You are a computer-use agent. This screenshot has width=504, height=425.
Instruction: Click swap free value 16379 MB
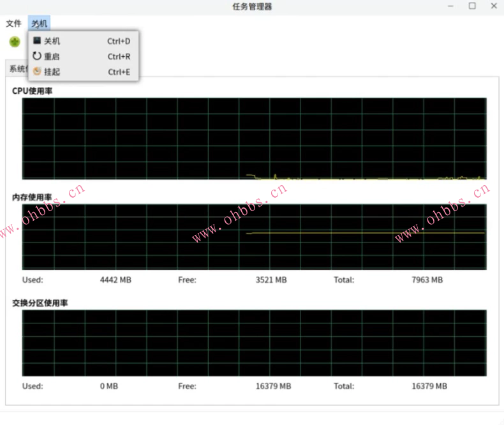274,386
